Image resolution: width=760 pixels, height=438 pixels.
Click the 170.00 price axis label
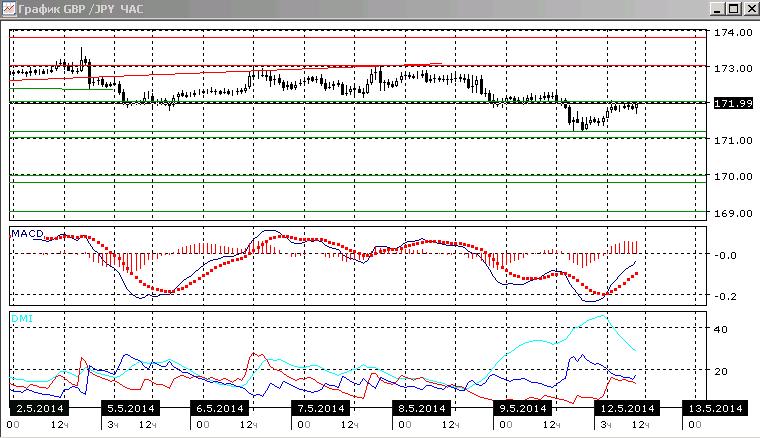tap(733, 176)
